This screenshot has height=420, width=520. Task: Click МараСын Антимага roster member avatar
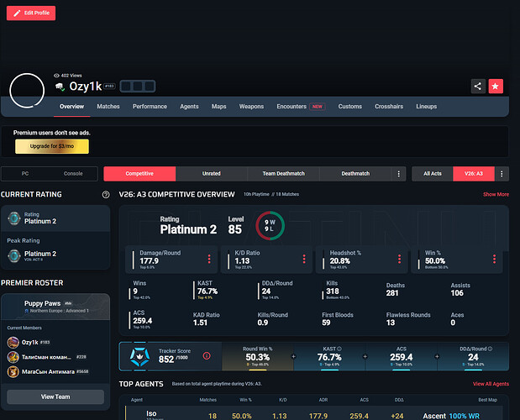[13, 371]
